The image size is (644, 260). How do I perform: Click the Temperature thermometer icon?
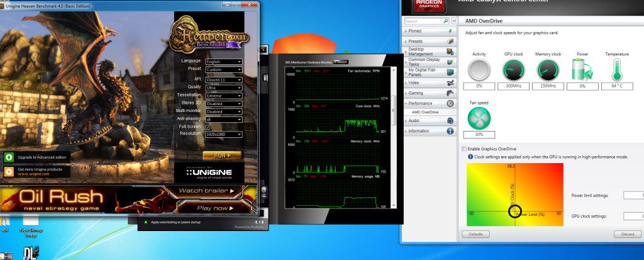pyautogui.click(x=616, y=69)
